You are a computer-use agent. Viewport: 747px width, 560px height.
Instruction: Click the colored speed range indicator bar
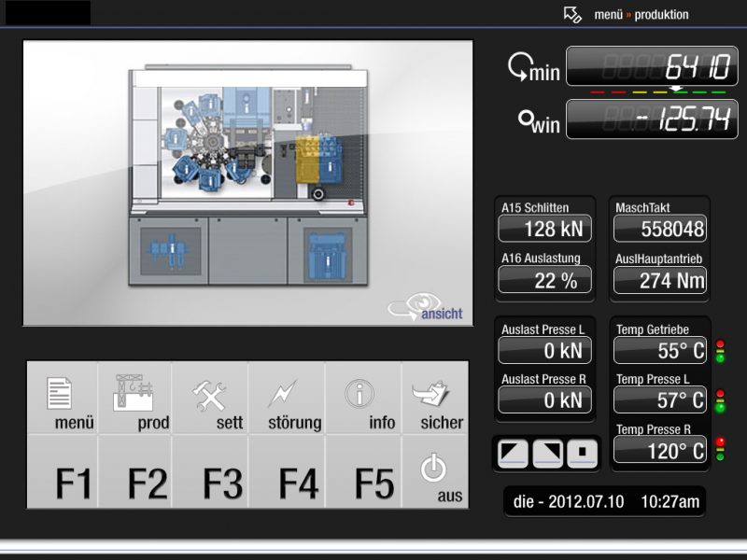coord(657,92)
